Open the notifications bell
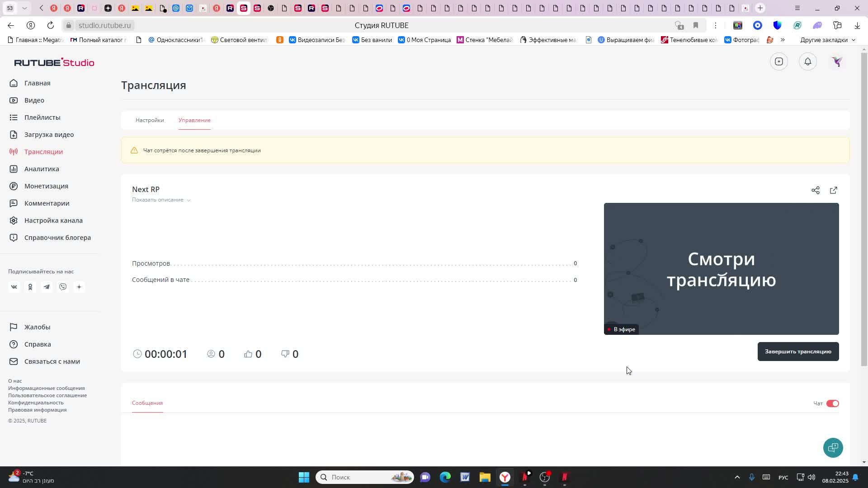Viewport: 868px width, 488px height. tap(807, 61)
